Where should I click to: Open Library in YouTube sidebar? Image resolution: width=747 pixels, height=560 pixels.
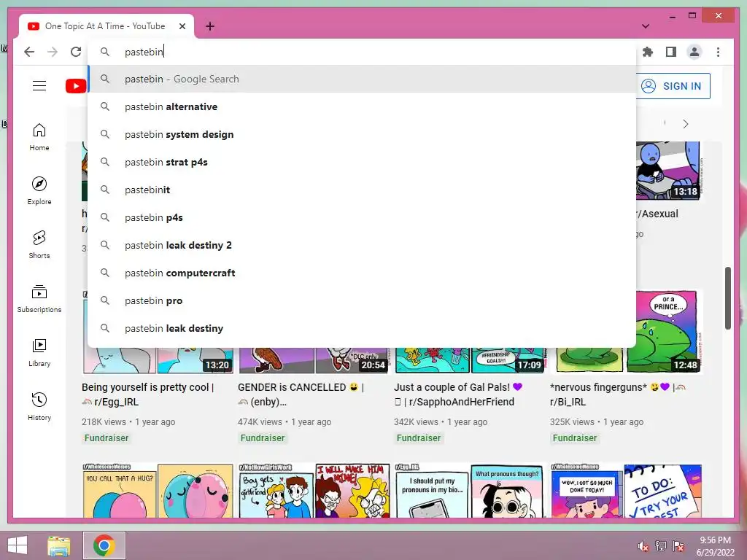[x=39, y=353]
